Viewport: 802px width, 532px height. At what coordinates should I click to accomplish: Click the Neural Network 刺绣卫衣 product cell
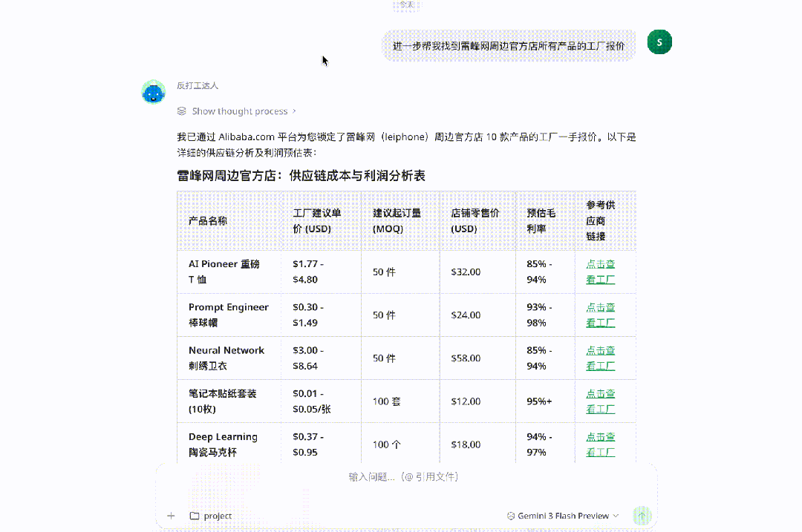coord(229,358)
